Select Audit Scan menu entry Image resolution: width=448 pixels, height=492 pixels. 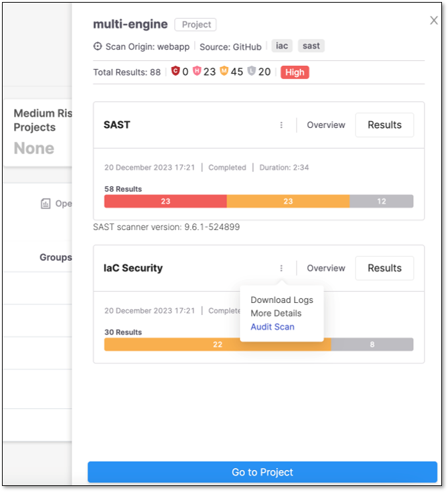tap(272, 326)
